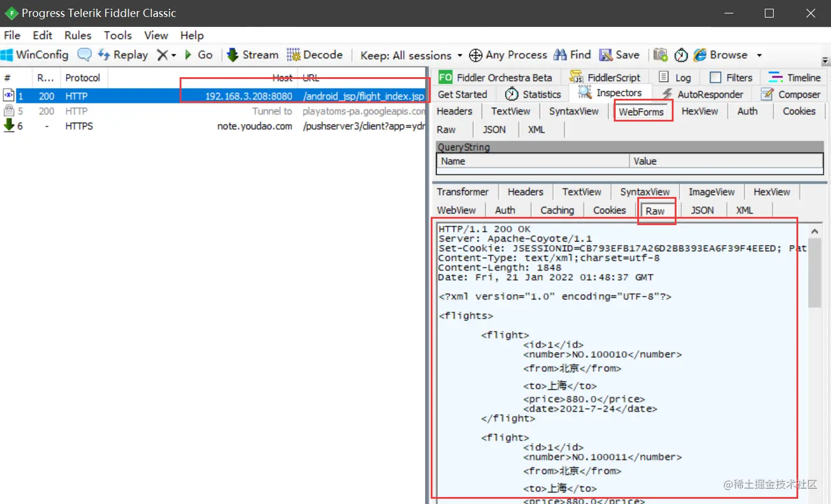The height and width of the screenshot is (504, 831).
Task: Click 'Content-Length: 1848' header line
Action: [x=500, y=268]
